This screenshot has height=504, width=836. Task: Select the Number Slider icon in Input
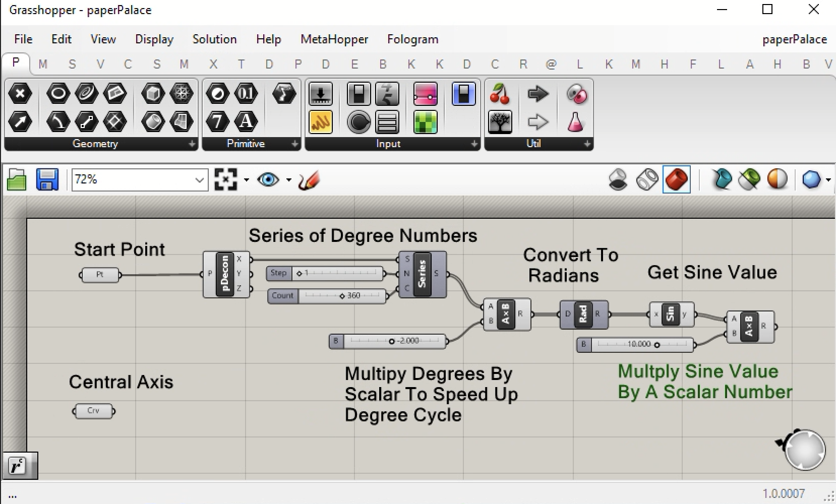pos(321,94)
